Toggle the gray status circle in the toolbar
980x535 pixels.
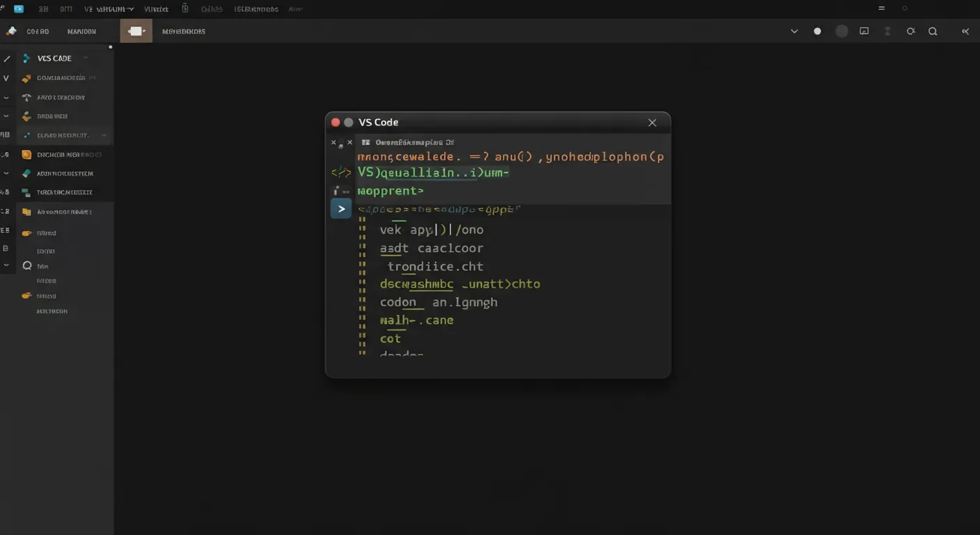(841, 31)
